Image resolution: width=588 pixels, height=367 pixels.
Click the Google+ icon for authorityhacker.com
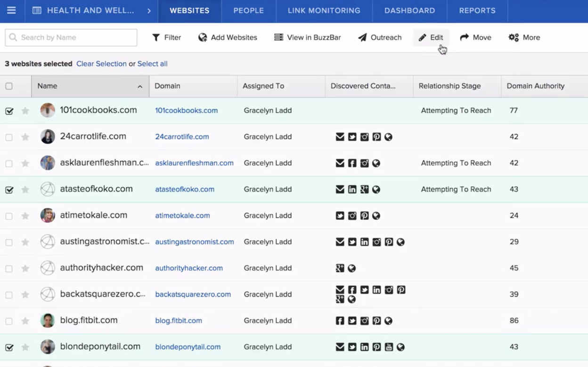pyautogui.click(x=340, y=268)
